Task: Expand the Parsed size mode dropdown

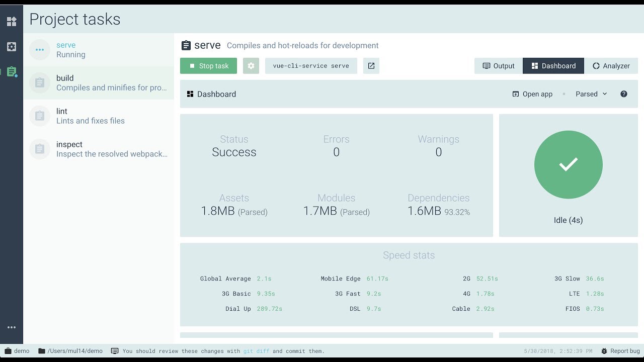Action: [x=591, y=94]
